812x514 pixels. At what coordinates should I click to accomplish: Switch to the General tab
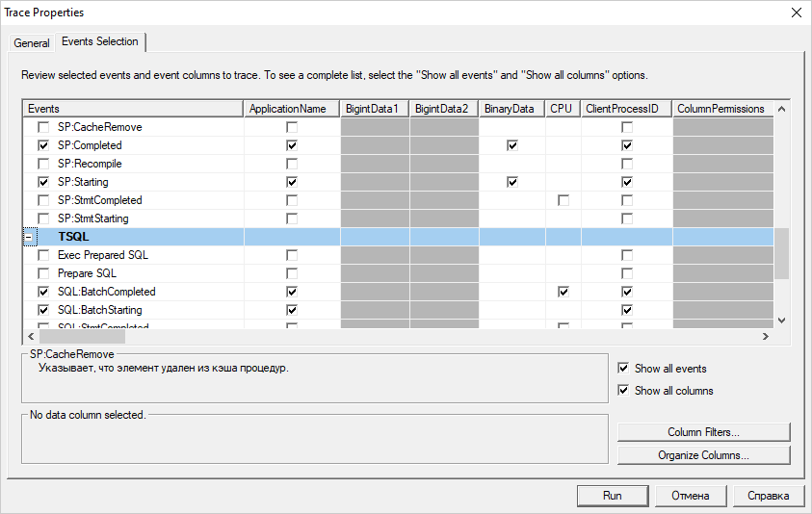point(32,43)
